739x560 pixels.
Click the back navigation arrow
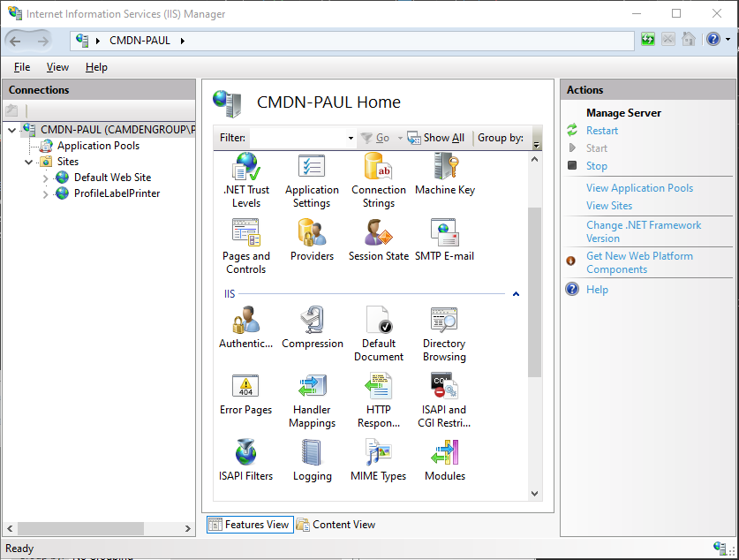pos(15,41)
